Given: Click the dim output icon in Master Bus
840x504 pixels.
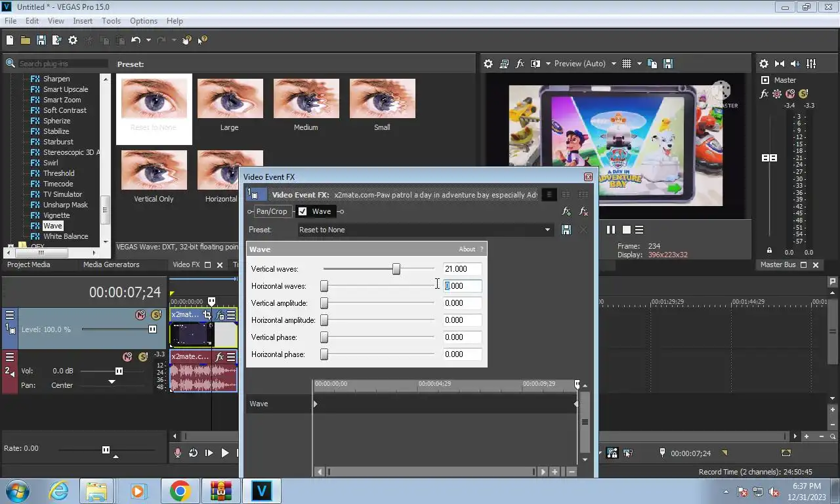Looking at the screenshot, I should [x=795, y=64].
